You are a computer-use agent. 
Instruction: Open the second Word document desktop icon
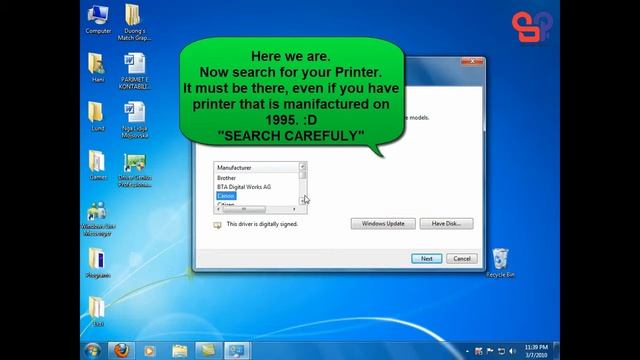134,120
